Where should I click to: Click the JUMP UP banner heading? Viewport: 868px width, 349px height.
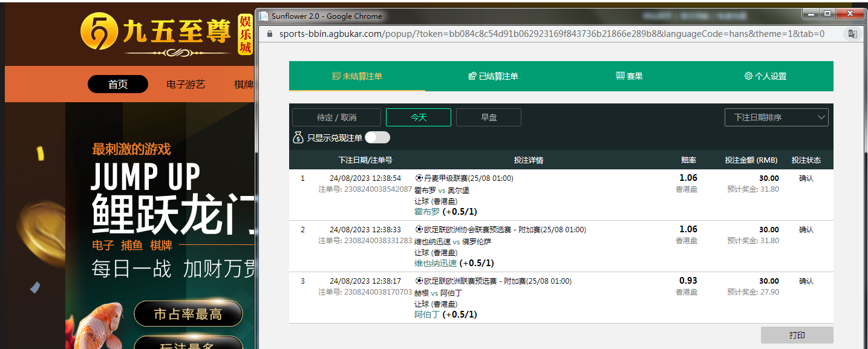point(145,178)
